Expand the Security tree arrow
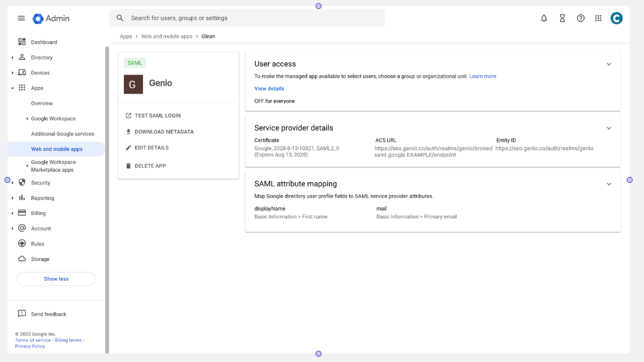 [12, 182]
